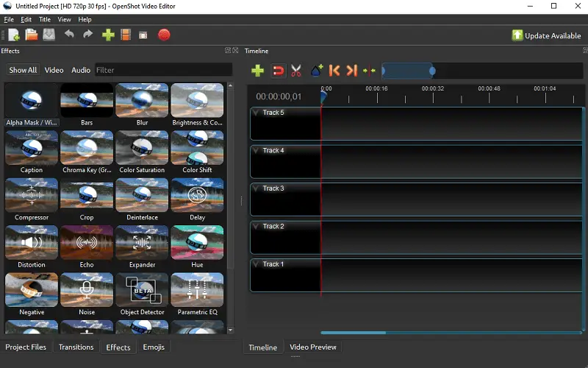Save the project with toolbar icon
The image size is (588, 368).
click(49, 35)
